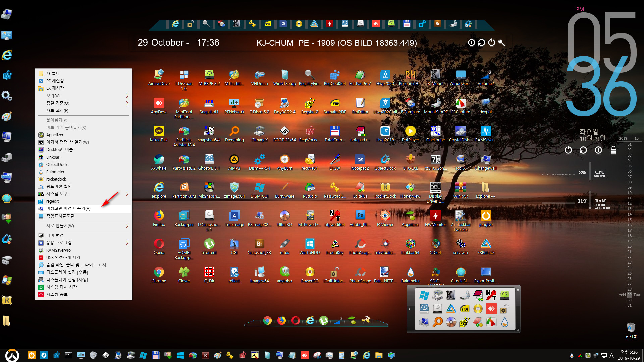
Task: Expand the 보기(V) submenu arrow
Action: click(x=127, y=96)
